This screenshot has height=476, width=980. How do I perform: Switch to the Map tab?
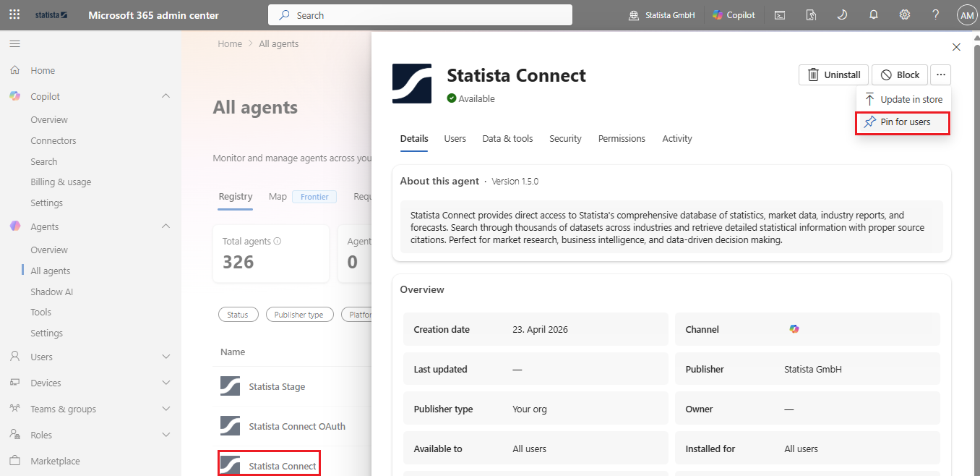278,196
